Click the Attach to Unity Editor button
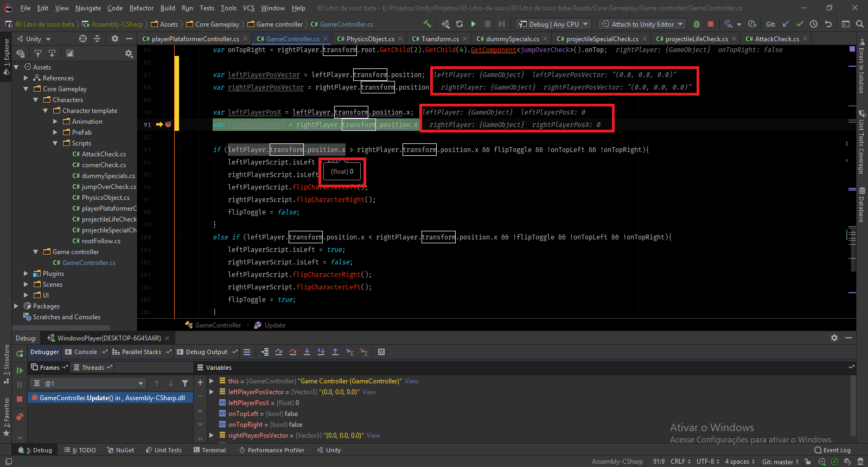This screenshot has width=868, height=467. pyautogui.click(x=641, y=24)
